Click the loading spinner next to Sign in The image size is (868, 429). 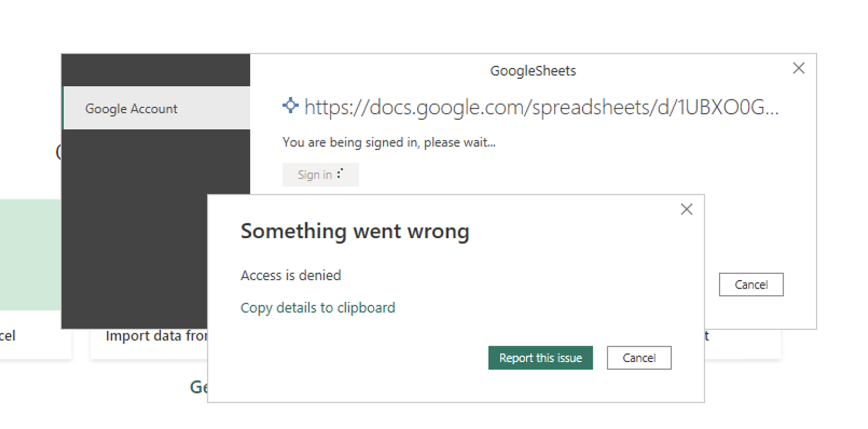point(340,174)
